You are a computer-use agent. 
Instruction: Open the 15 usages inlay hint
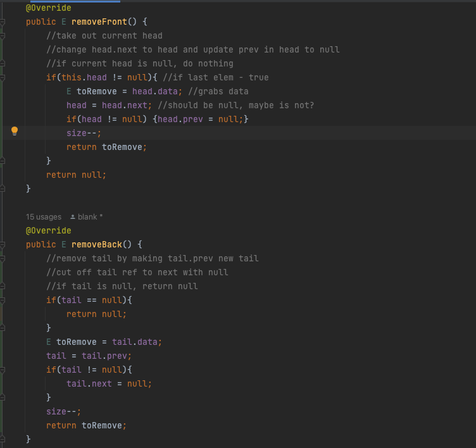pyautogui.click(x=44, y=217)
